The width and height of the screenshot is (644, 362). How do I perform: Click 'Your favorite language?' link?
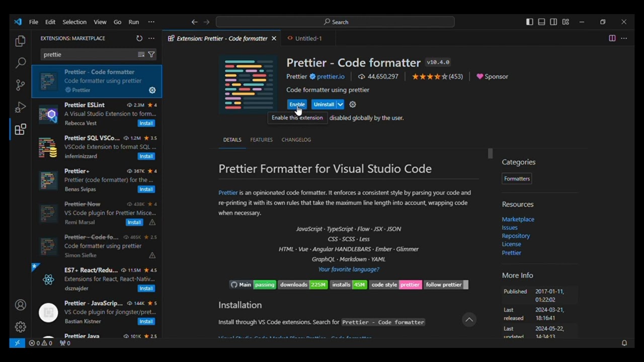pos(348,269)
